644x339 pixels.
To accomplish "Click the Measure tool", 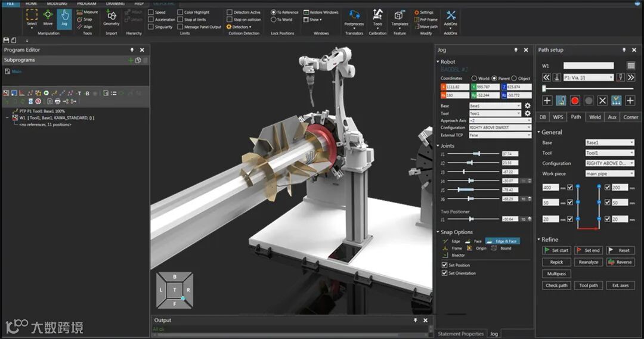I will (88, 12).
